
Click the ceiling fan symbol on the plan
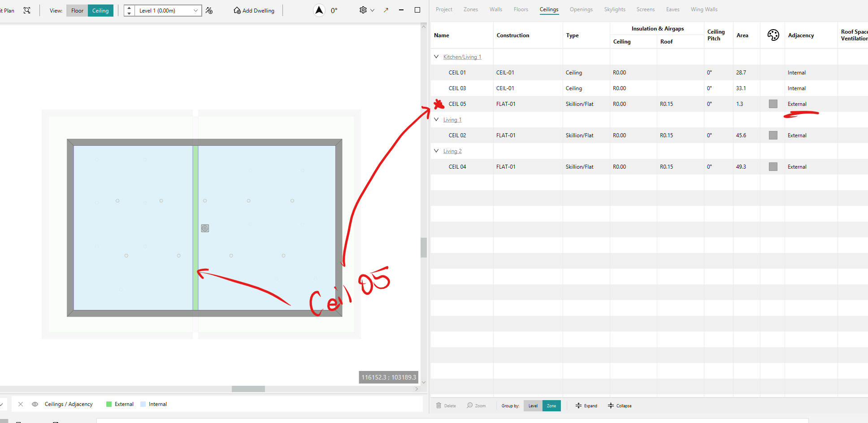coord(205,228)
